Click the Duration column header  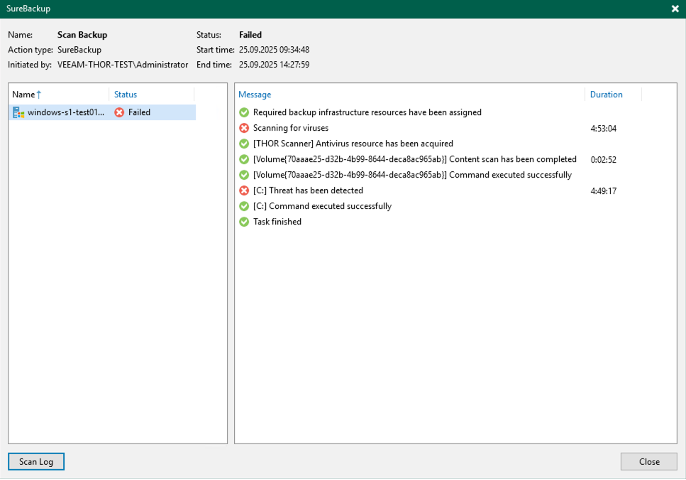click(x=606, y=94)
